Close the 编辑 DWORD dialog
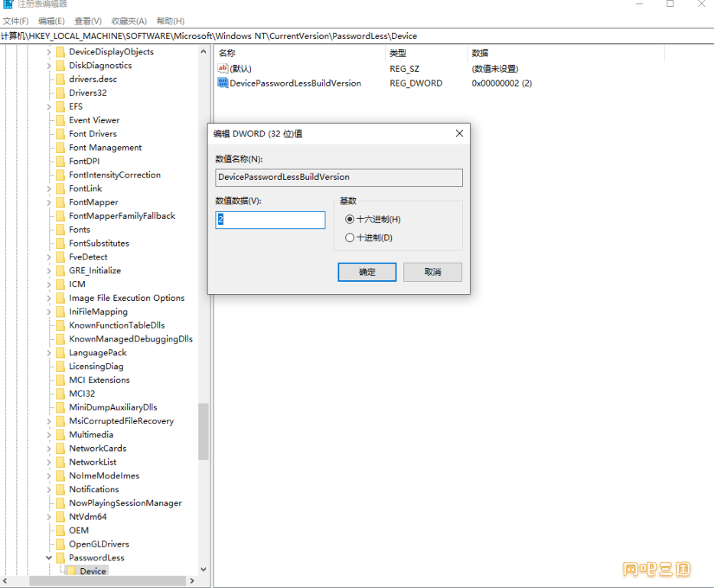The height and width of the screenshot is (588, 714). pyautogui.click(x=459, y=133)
